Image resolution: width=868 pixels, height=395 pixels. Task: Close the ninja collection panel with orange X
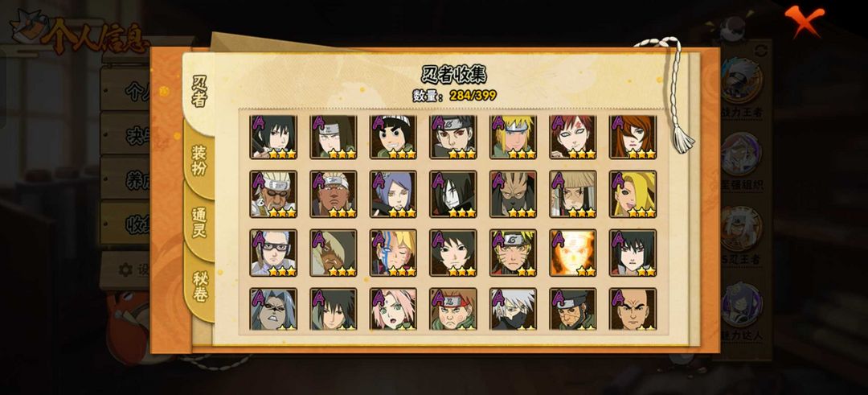click(805, 20)
